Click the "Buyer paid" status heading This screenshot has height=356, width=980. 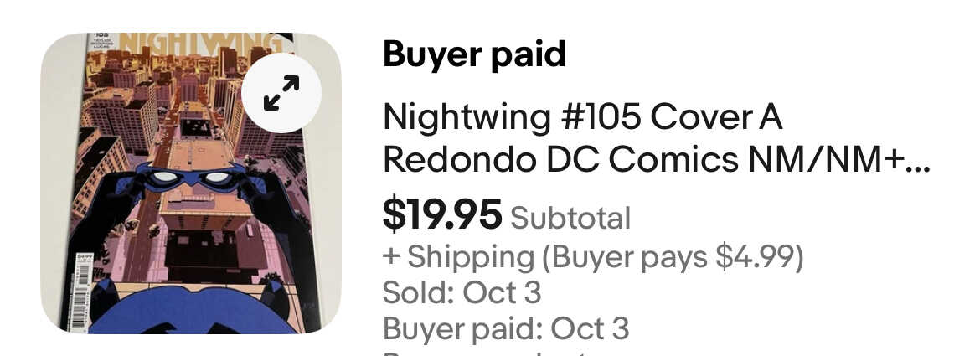pyautogui.click(x=474, y=55)
